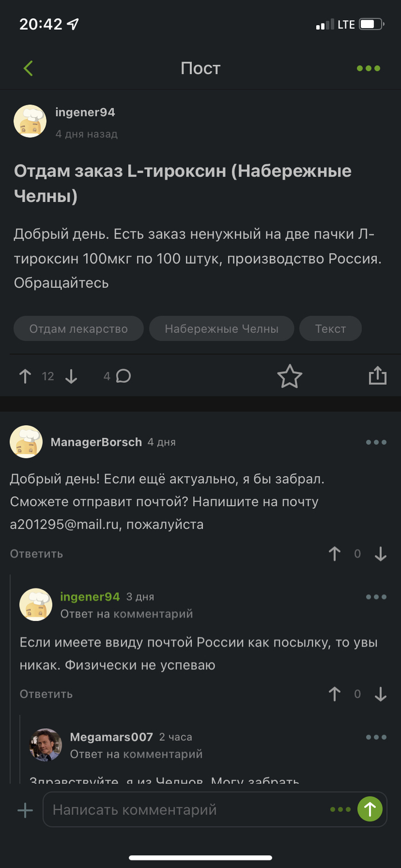
Task: Reply to ManagerBorsch's comment
Action: click(36, 554)
